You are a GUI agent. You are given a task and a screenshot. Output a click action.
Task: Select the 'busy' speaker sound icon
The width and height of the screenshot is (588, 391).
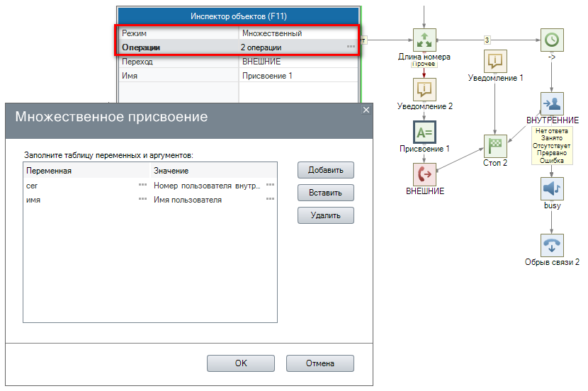552,188
